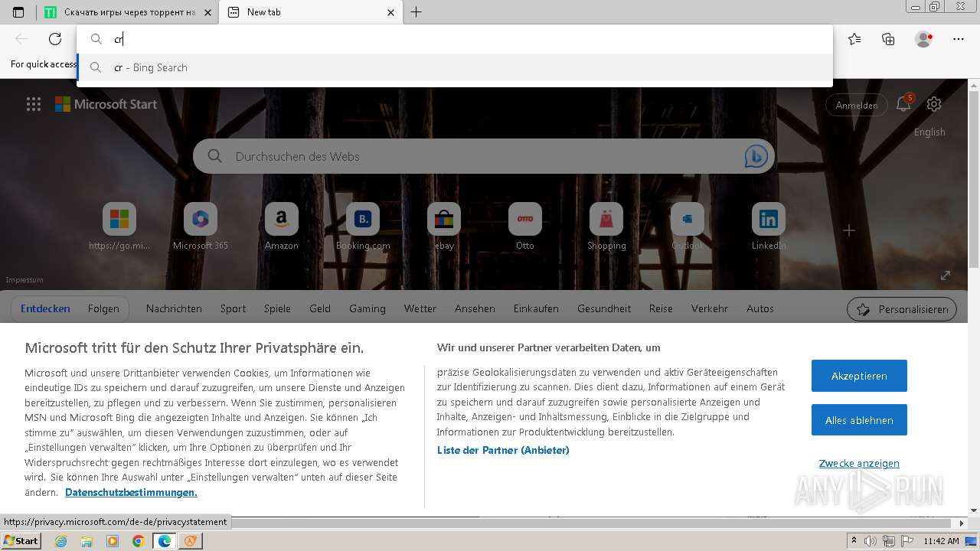Open the Gesundheit category

pos(604,308)
